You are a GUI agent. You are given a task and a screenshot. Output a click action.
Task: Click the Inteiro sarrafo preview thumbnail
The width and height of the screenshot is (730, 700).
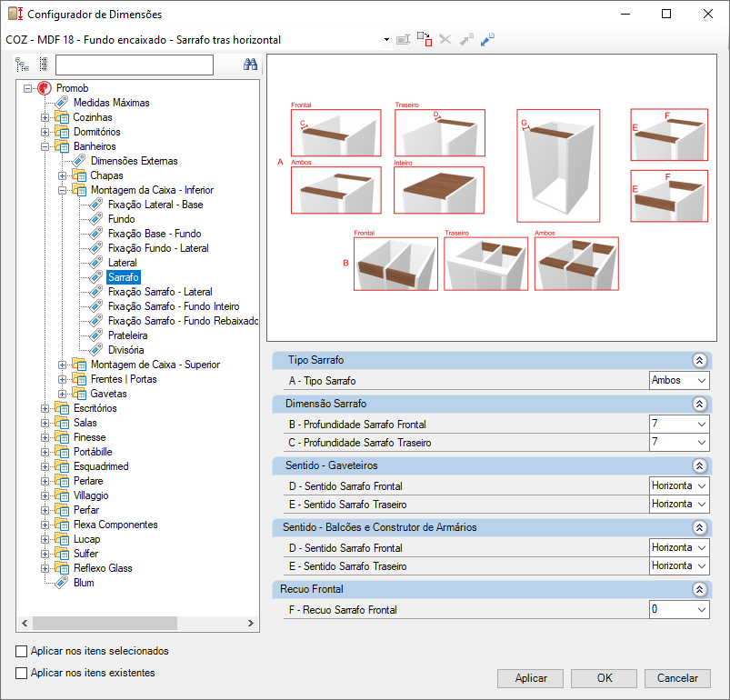[439, 190]
